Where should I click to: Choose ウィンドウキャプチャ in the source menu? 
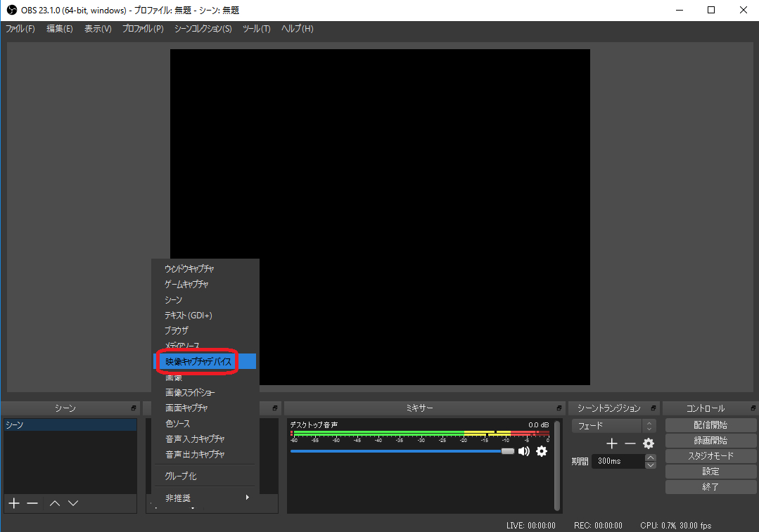click(189, 269)
